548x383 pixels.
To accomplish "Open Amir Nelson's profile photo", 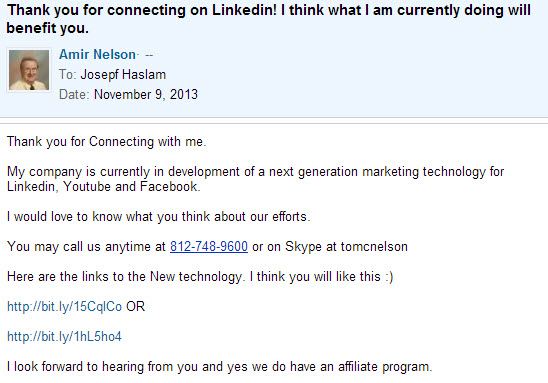I will [x=29, y=70].
